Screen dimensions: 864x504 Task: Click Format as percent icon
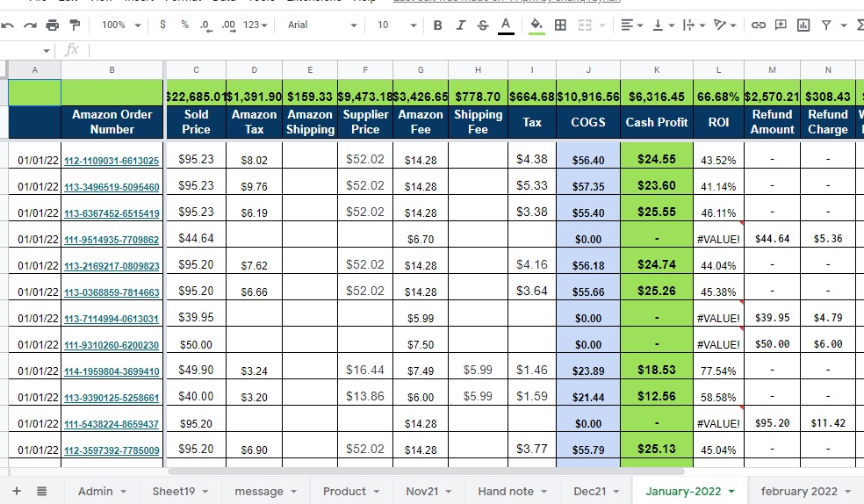[184, 25]
